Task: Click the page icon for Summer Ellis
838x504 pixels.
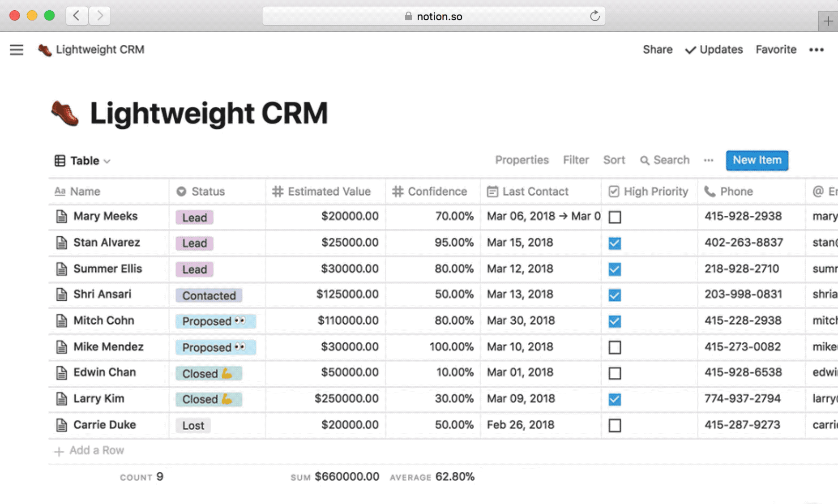Action: point(61,269)
